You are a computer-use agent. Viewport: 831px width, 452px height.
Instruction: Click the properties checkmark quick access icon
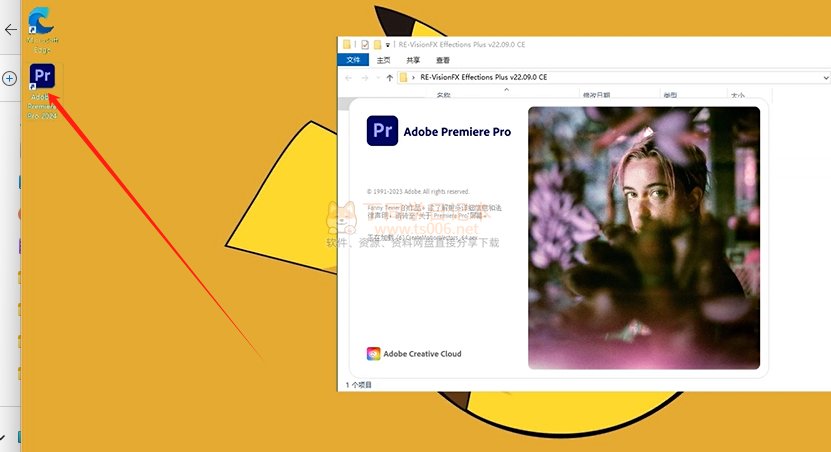pos(365,45)
